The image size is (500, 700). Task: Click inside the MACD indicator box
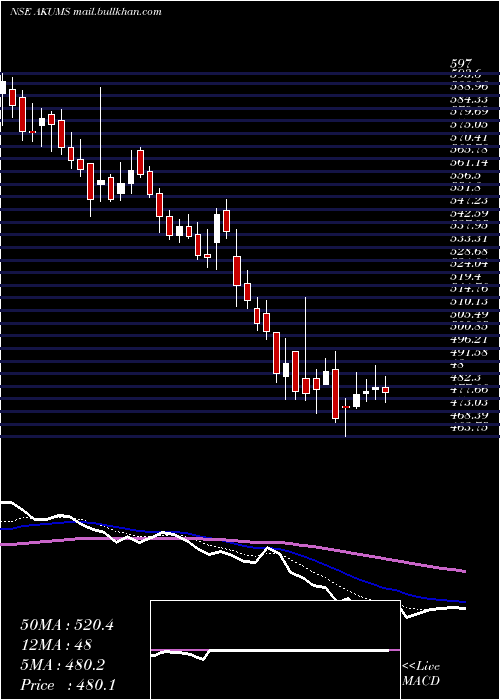pyautogui.click(x=275, y=650)
